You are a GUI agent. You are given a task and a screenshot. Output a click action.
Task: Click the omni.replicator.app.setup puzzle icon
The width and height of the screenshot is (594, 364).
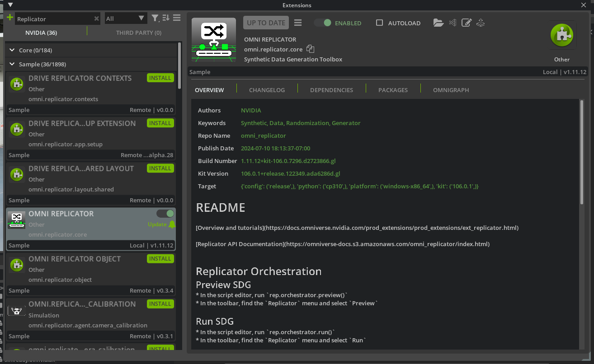point(17,129)
